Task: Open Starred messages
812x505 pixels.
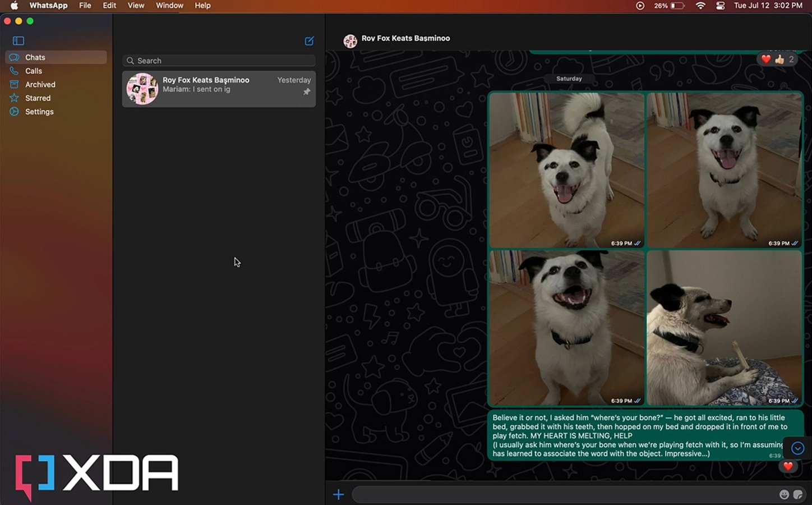Action: (38, 98)
